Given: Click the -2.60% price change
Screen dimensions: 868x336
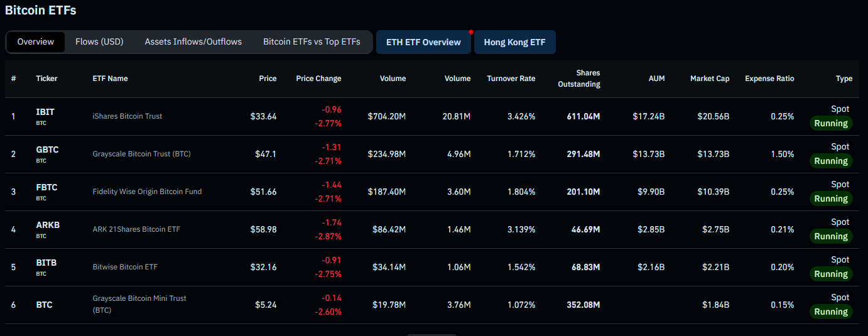Looking at the screenshot, I should pos(327,312).
